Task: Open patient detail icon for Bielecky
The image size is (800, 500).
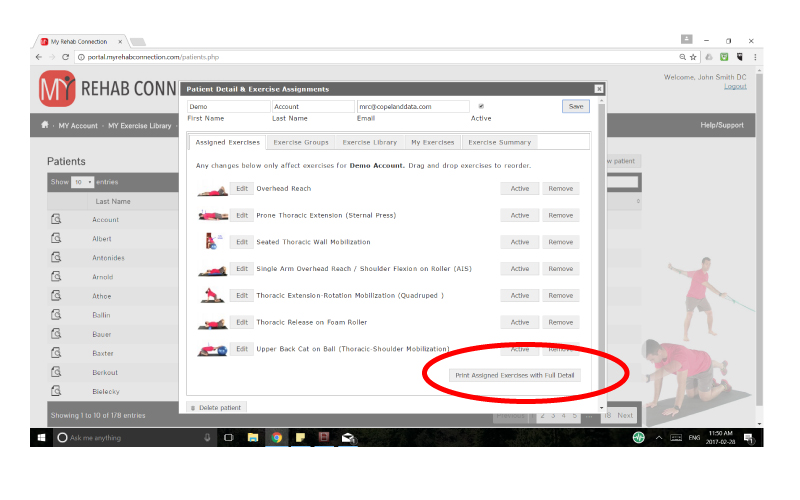Action: tap(56, 391)
